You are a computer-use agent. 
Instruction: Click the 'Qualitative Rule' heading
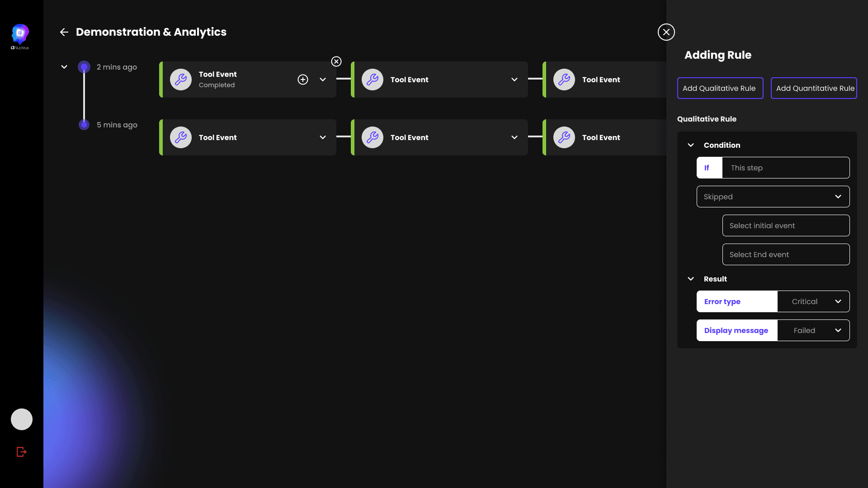pos(707,119)
